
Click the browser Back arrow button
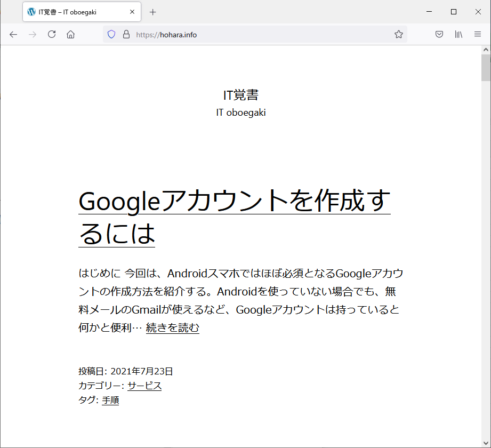point(13,35)
